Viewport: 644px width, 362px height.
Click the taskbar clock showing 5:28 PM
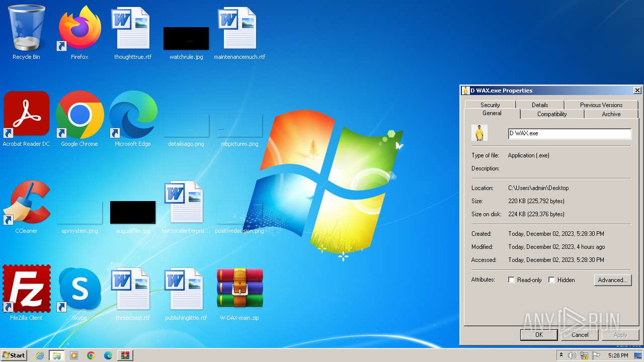pyautogui.click(x=618, y=355)
